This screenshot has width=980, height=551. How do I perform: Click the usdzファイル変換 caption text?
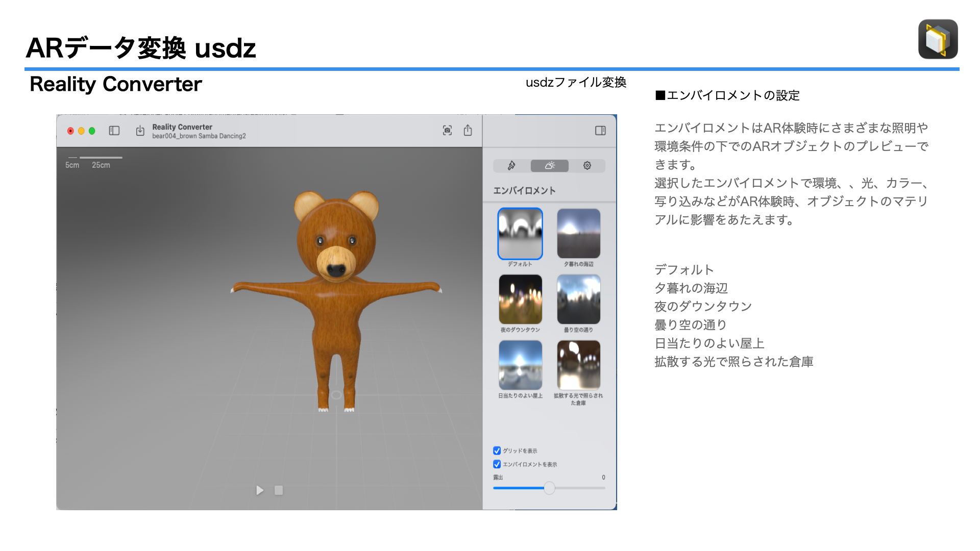pos(576,83)
